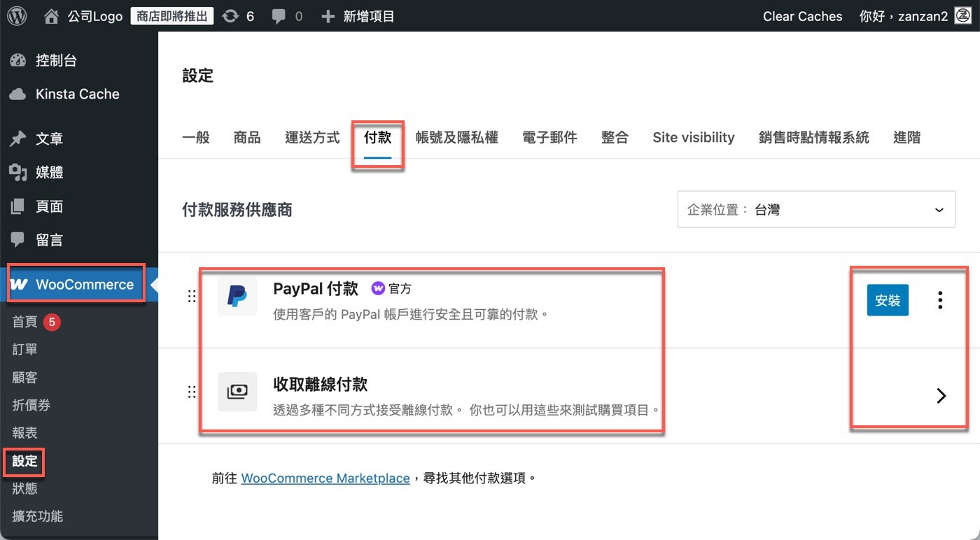Switch to the 電子郵件 tab

point(549,138)
